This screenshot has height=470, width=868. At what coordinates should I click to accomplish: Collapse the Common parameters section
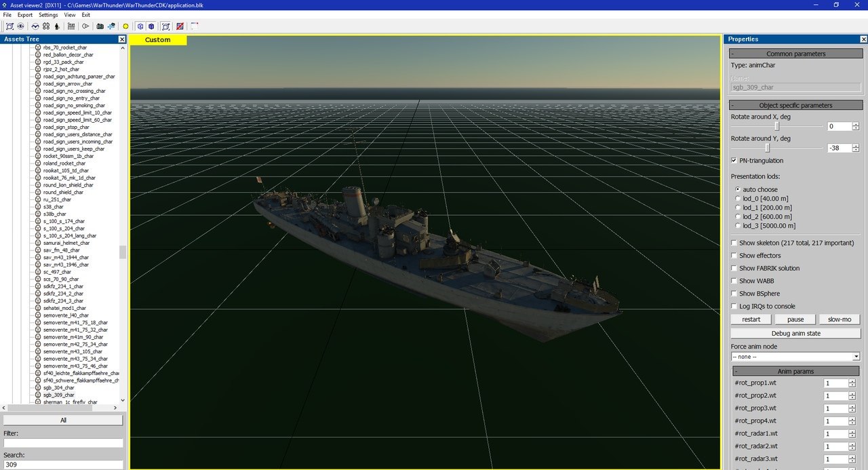pos(795,54)
